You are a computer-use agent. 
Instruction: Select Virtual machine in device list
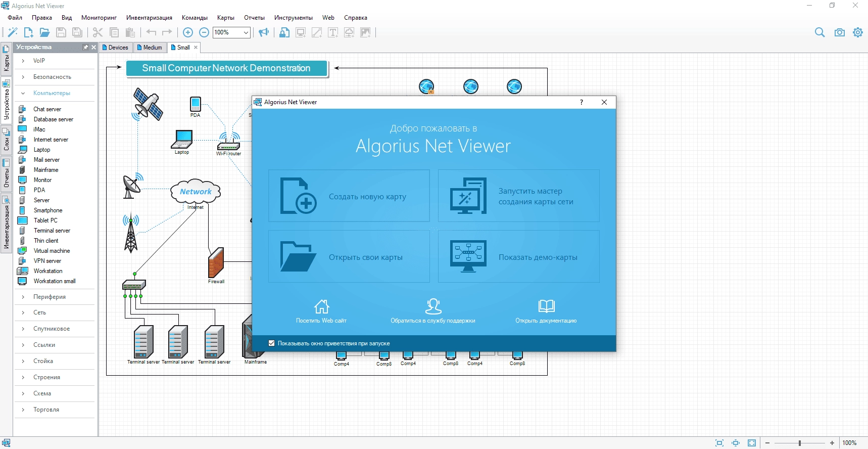click(x=52, y=251)
